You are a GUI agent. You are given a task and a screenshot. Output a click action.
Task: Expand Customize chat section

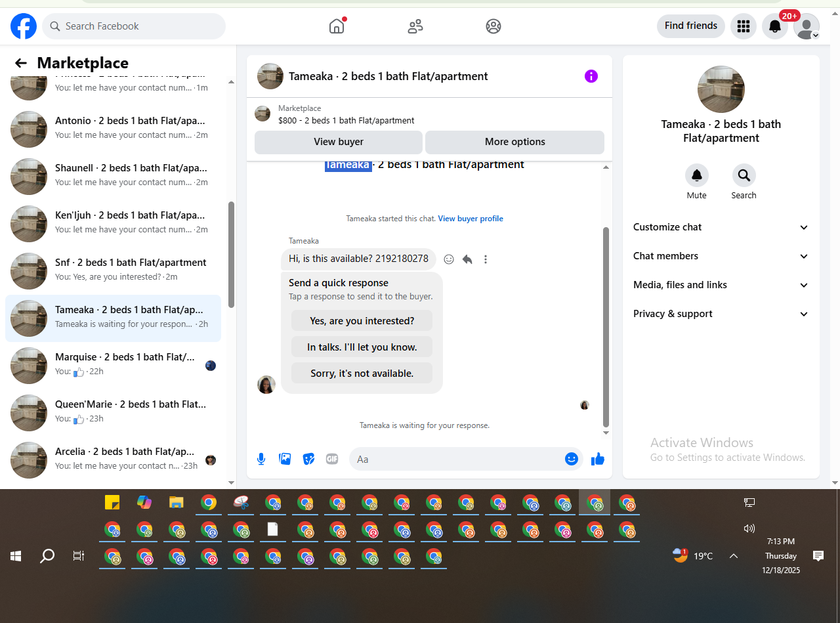point(721,227)
